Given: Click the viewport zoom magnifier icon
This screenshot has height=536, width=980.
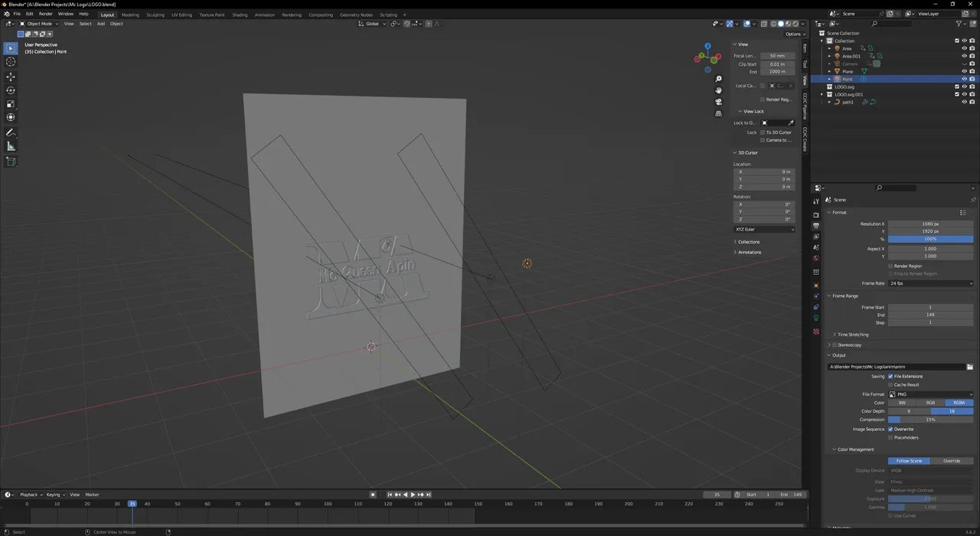Looking at the screenshot, I should point(718,79).
